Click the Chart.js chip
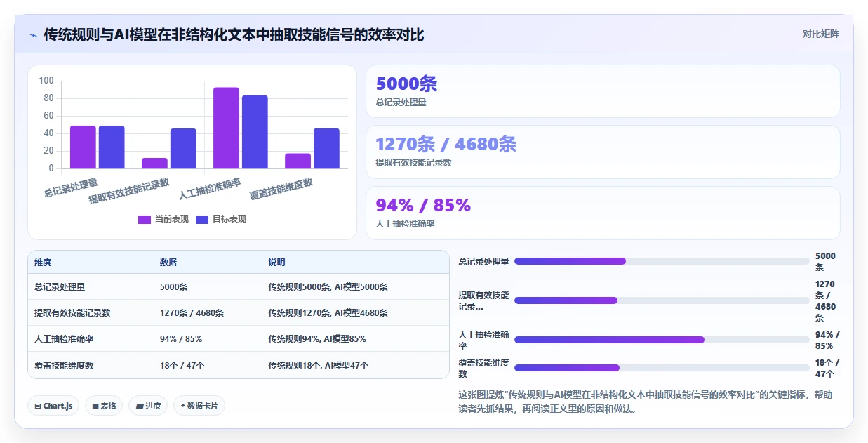Screen dimensions: 868x443 tap(53, 406)
